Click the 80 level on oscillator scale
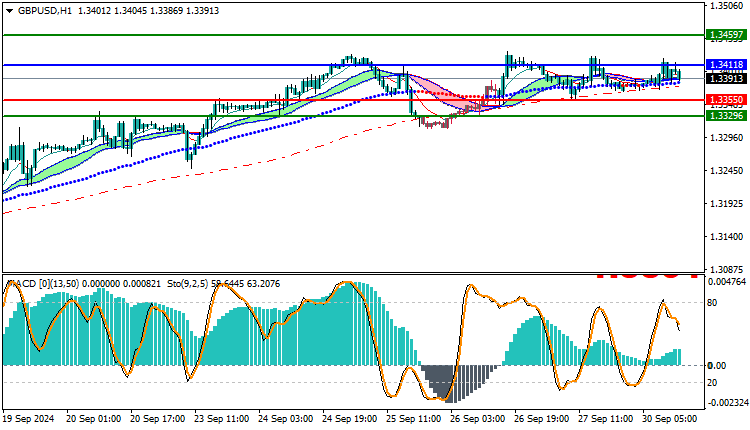750x430 pixels. (x=712, y=303)
